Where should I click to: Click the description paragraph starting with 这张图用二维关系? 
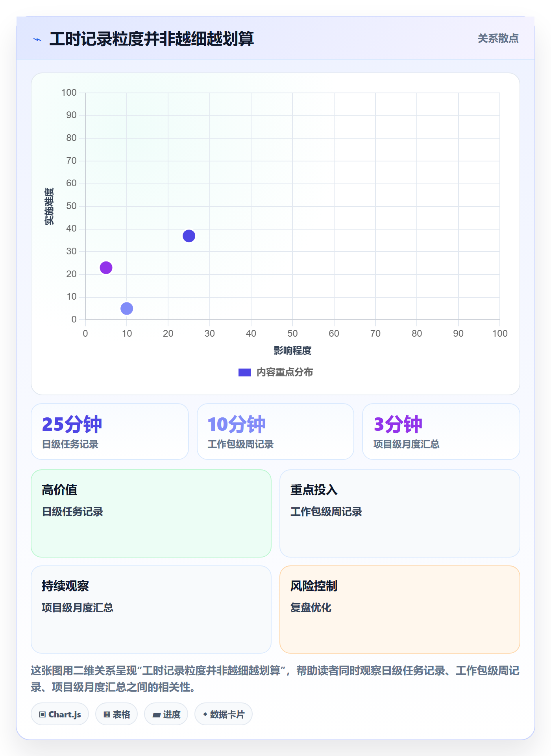pos(275,679)
